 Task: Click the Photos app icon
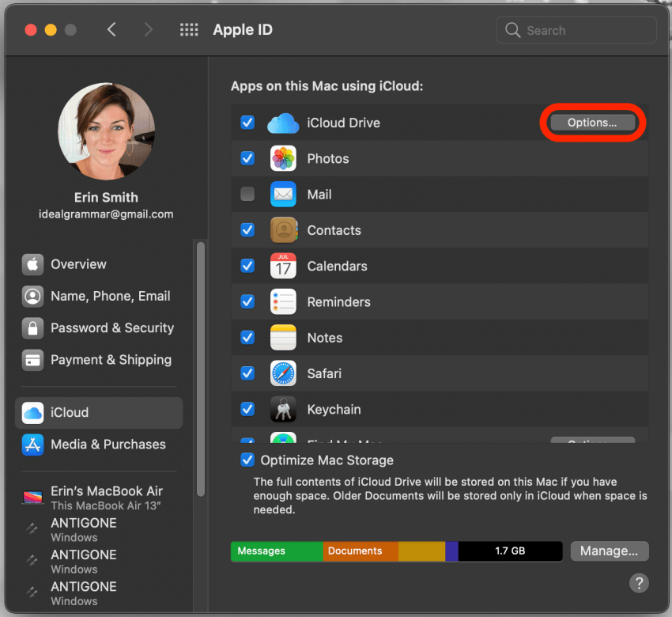coord(283,159)
